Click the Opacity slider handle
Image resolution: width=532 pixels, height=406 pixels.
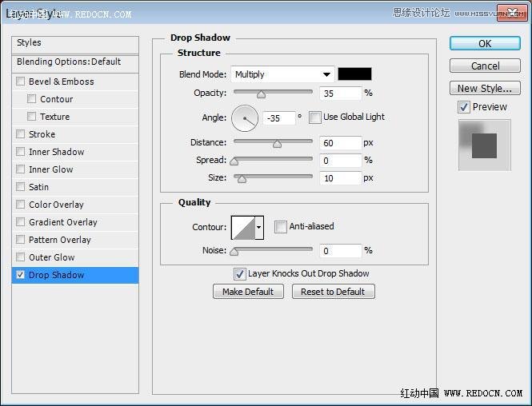tap(261, 94)
